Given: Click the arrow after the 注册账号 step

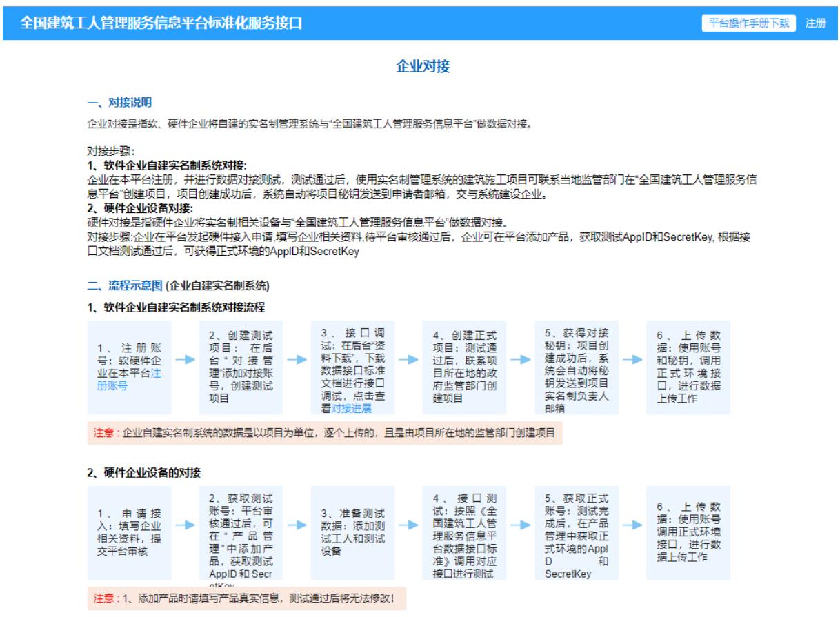Looking at the screenshot, I should click(185, 359).
